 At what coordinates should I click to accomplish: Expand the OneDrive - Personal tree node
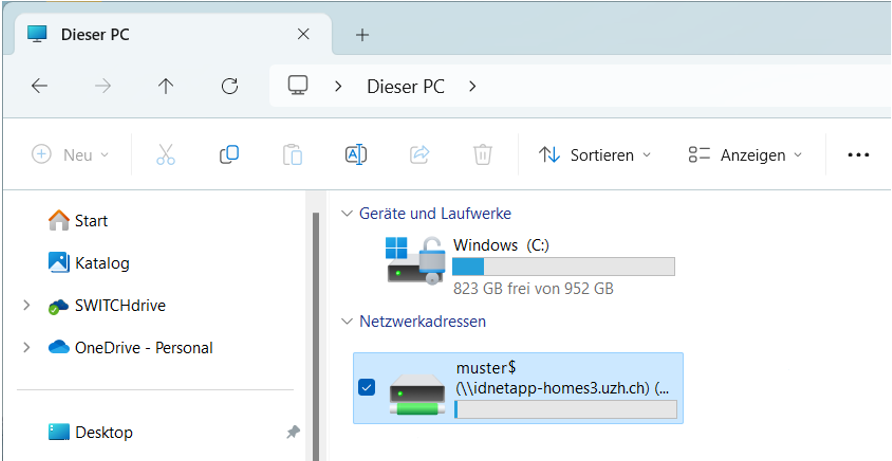point(26,348)
